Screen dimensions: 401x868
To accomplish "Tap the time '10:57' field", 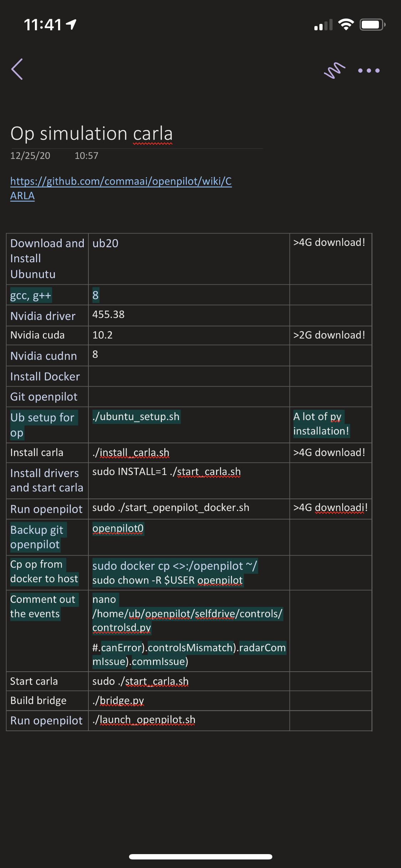I will (86, 155).
